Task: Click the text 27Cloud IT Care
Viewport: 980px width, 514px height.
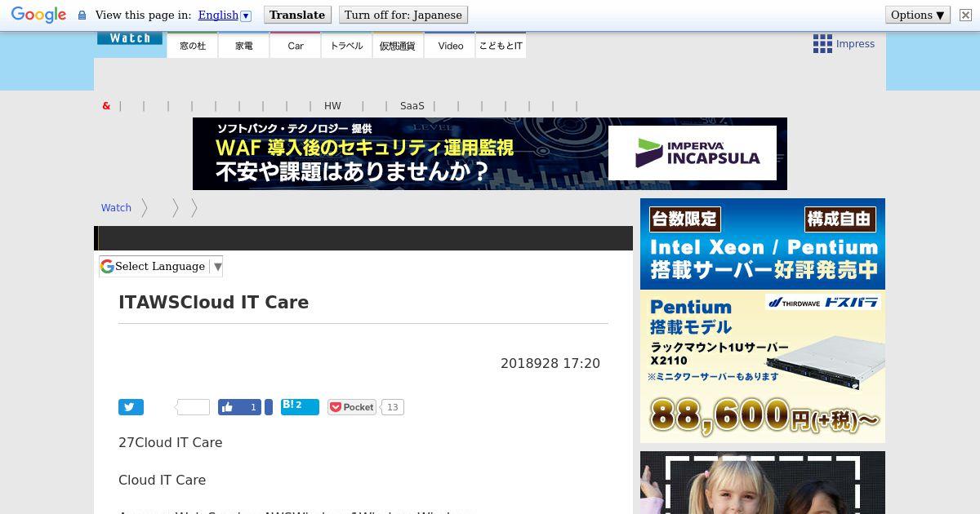Action: coord(171,442)
